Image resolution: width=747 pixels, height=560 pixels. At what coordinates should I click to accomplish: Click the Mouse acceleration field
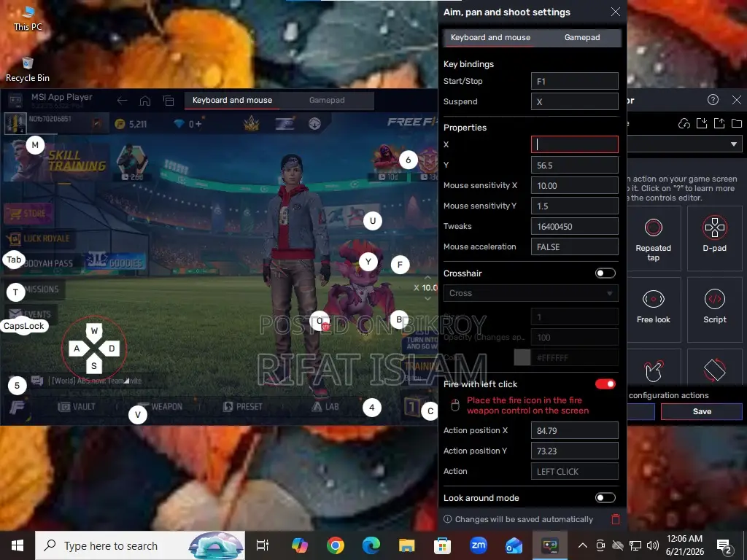click(575, 247)
